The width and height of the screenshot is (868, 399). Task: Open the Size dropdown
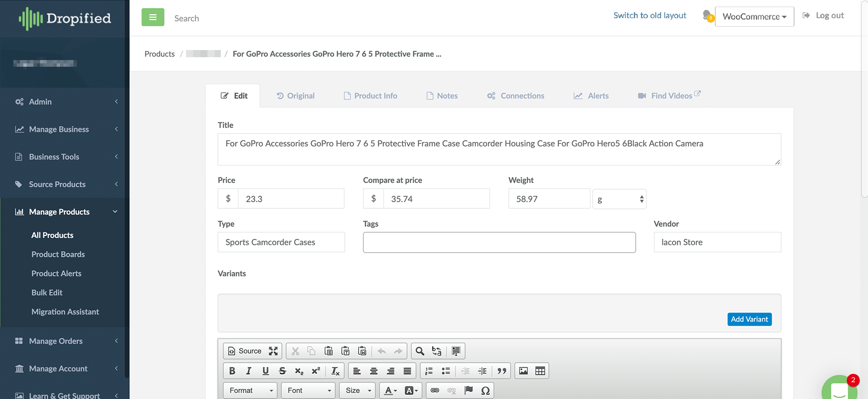[x=358, y=390]
